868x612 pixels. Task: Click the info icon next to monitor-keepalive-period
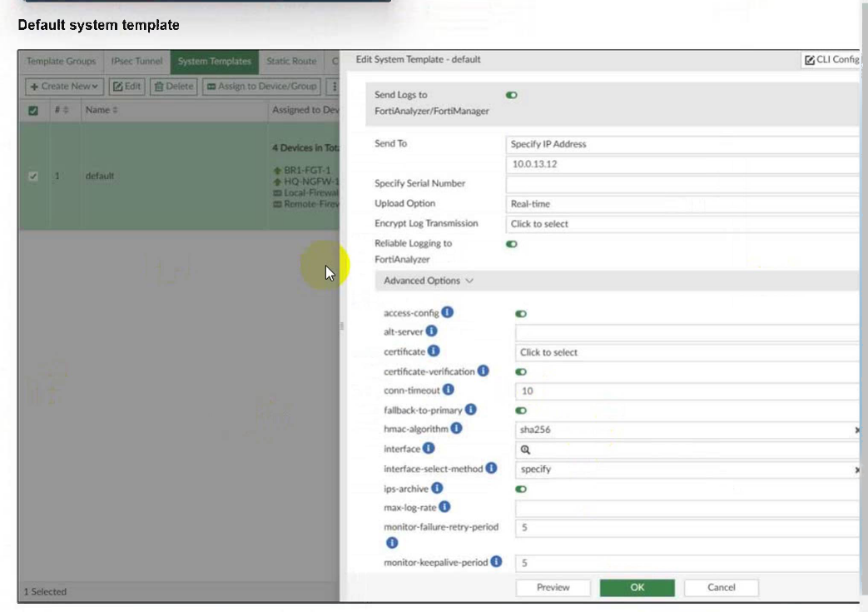pos(496,562)
